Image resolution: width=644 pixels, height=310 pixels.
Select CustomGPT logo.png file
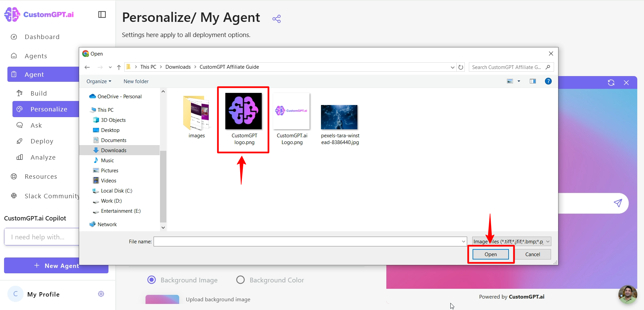click(x=244, y=119)
